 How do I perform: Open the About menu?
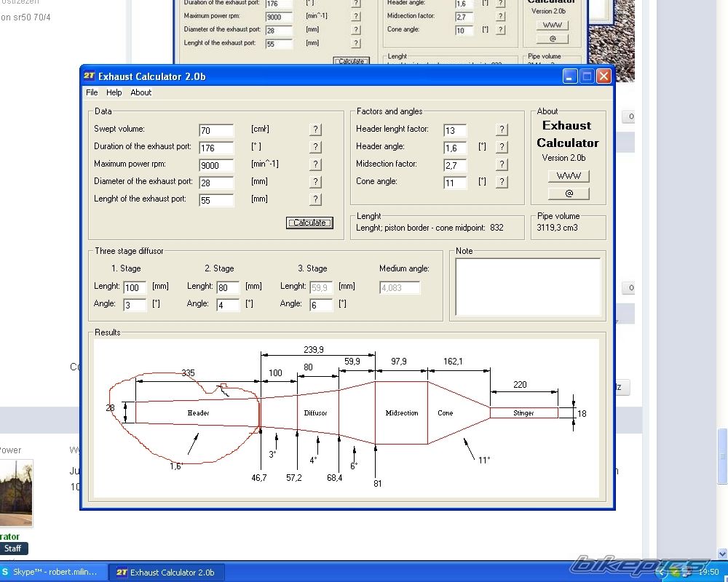pyautogui.click(x=141, y=92)
